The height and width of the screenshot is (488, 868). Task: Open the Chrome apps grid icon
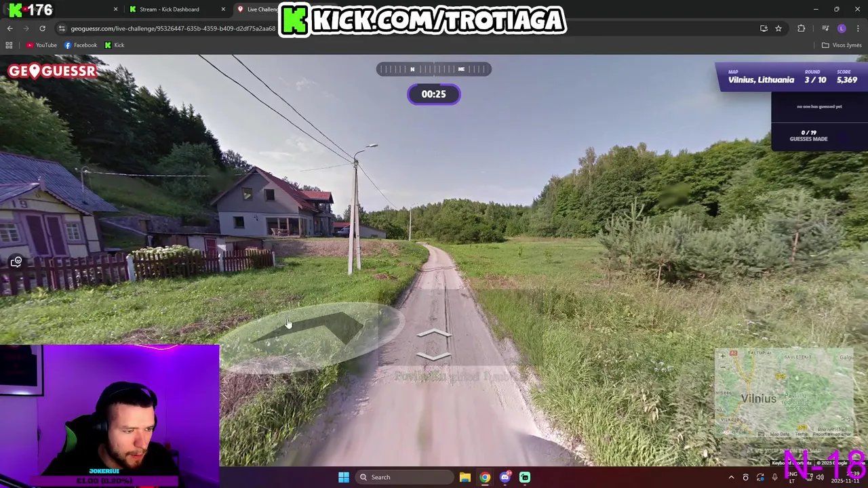pos(9,45)
